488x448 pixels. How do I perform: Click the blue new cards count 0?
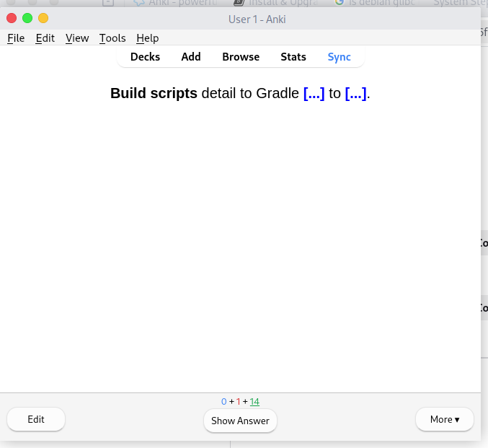point(223,402)
